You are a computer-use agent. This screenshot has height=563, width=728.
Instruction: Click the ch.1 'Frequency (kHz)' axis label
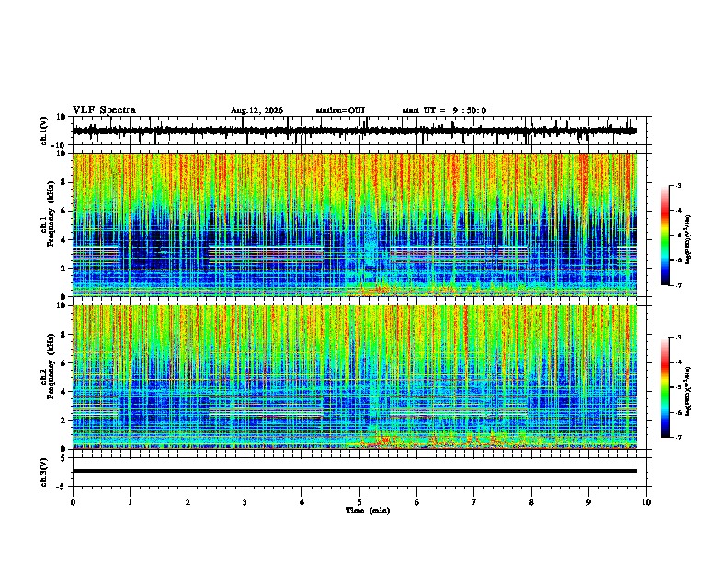pyautogui.click(x=51, y=213)
